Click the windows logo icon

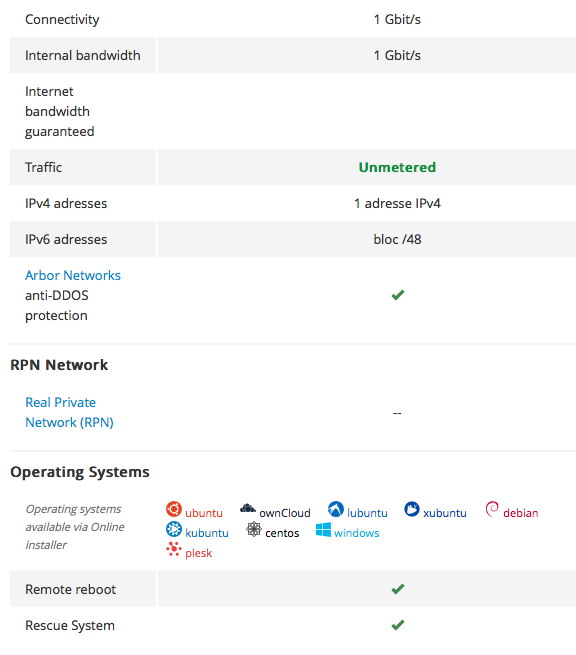pyautogui.click(x=323, y=529)
